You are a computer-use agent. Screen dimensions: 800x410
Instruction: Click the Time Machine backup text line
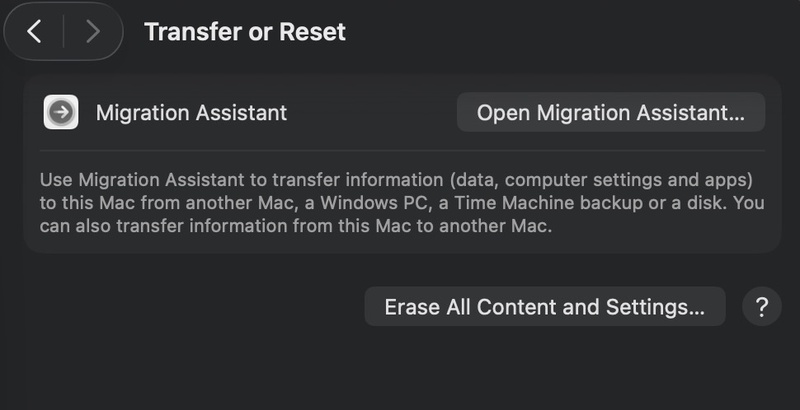coord(395,204)
